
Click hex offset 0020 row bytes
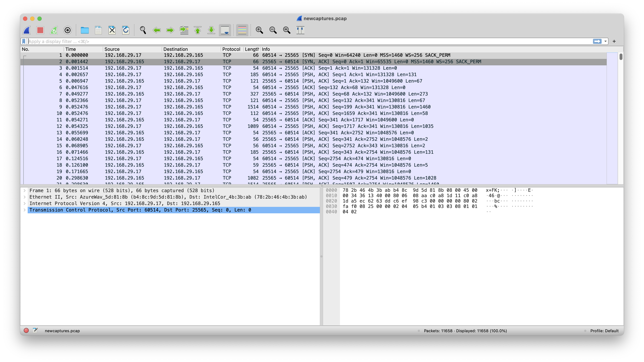410,201
